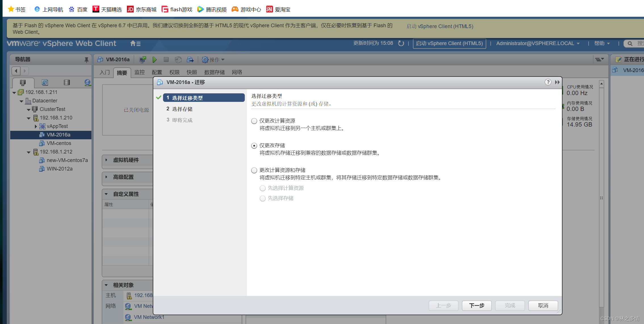Click the 下一步 button
The height and width of the screenshot is (324, 644).
click(x=476, y=306)
